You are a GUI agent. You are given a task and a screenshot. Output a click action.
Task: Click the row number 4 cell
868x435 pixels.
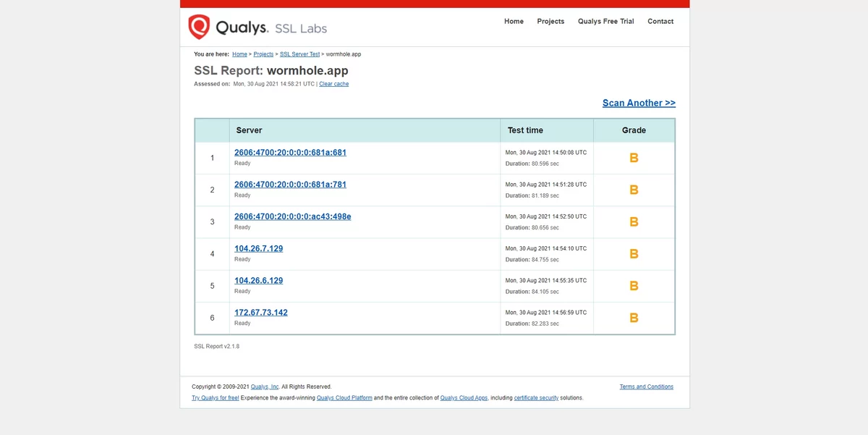212,254
